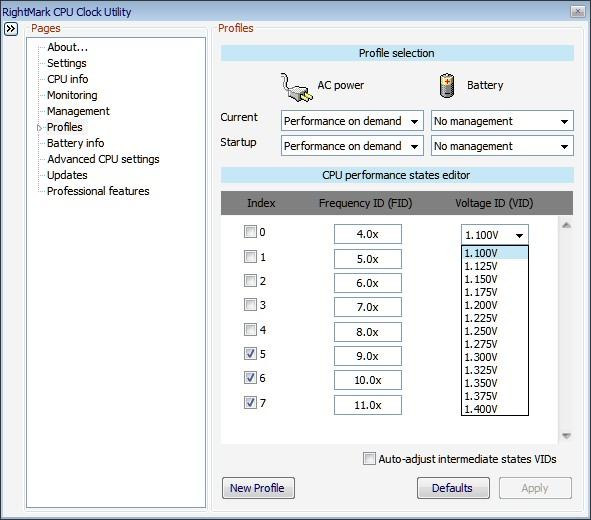Image resolution: width=591 pixels, height=520 pixels.
Task: Click the AC power plug icon
Action: 296,87
